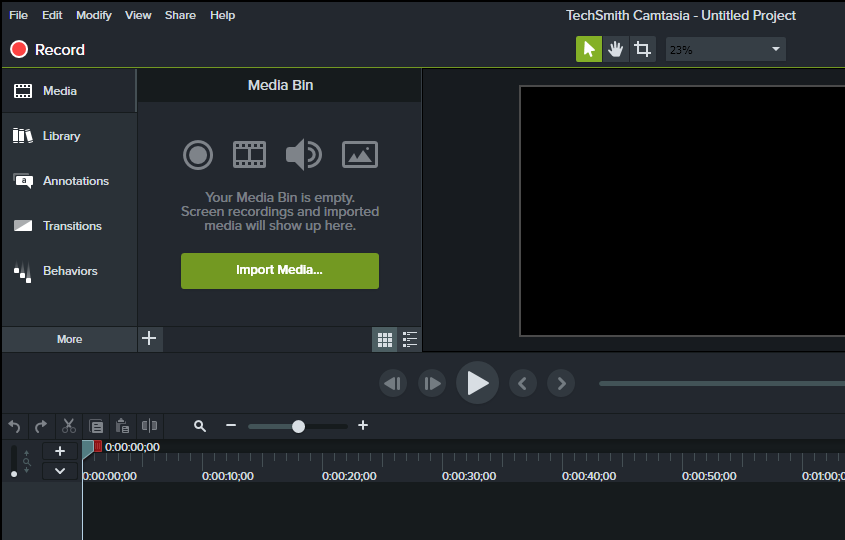845x540 pixels.
Task: Click the Cut scissors icon
Action: [69, 426]
